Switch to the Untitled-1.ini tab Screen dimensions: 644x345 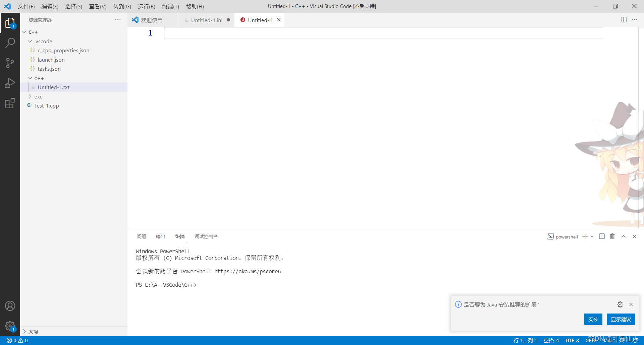(x=206, y=20)
